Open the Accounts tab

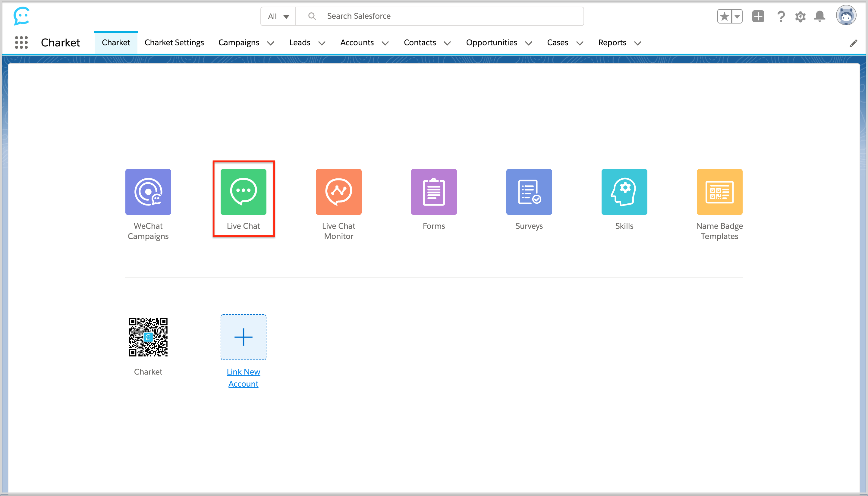(357, 42)
